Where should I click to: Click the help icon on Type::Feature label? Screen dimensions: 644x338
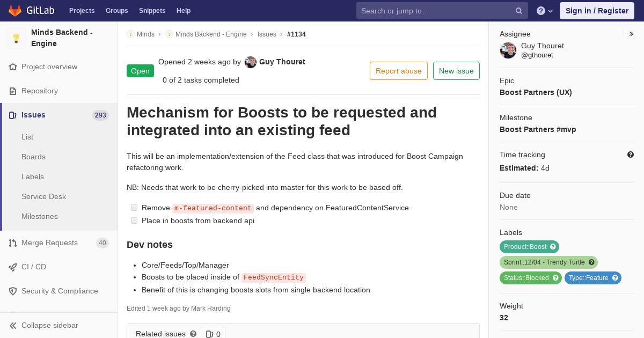point(615,278)
